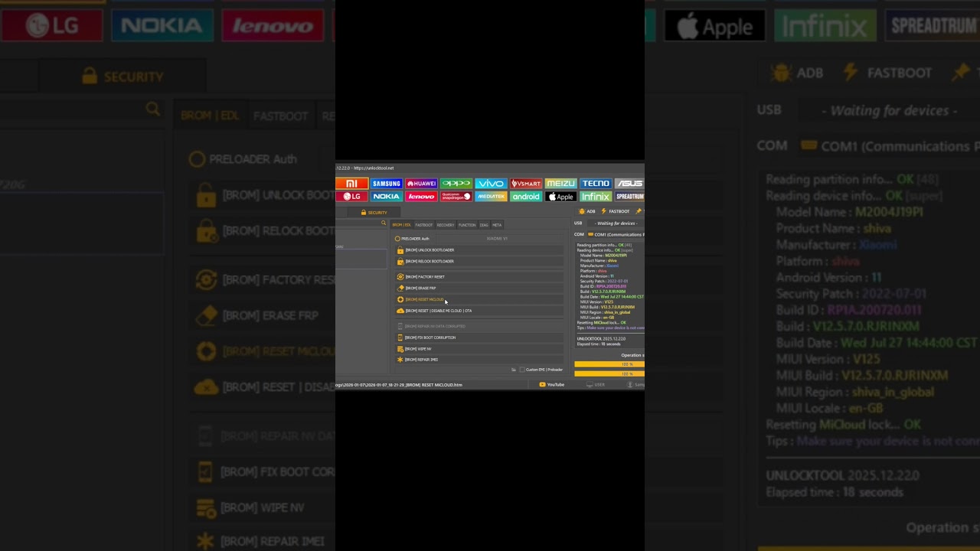980x551 pixels.
Task: Select the Meizu brand logo
Action: pos(560,184)
